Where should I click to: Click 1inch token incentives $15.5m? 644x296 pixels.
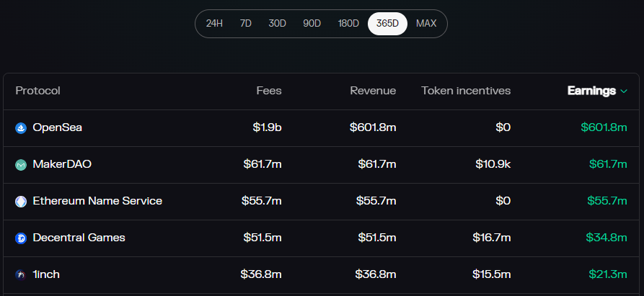pyautogui.click(x=492, y=274)
